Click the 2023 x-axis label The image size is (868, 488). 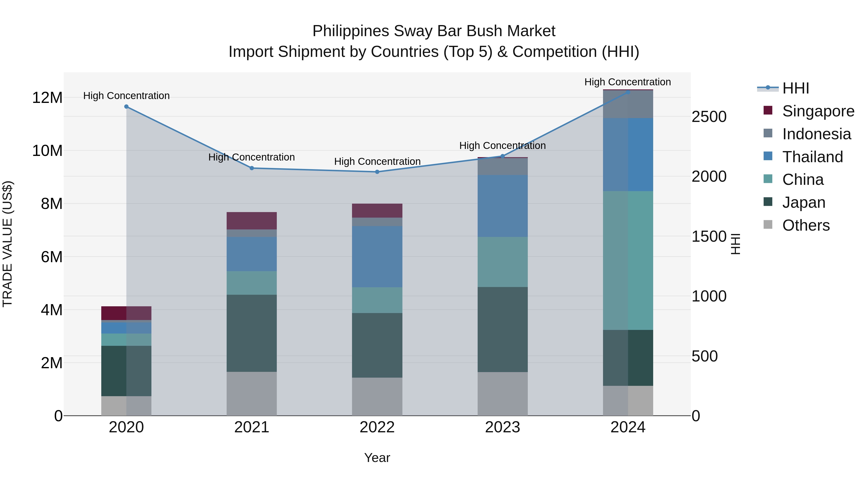tap(502, 427)
